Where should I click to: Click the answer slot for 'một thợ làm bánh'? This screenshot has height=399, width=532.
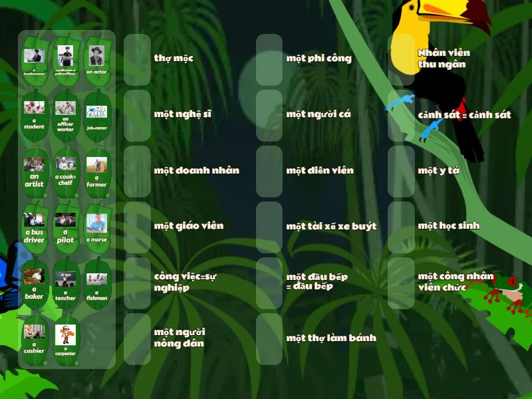(x=269, y=339)
